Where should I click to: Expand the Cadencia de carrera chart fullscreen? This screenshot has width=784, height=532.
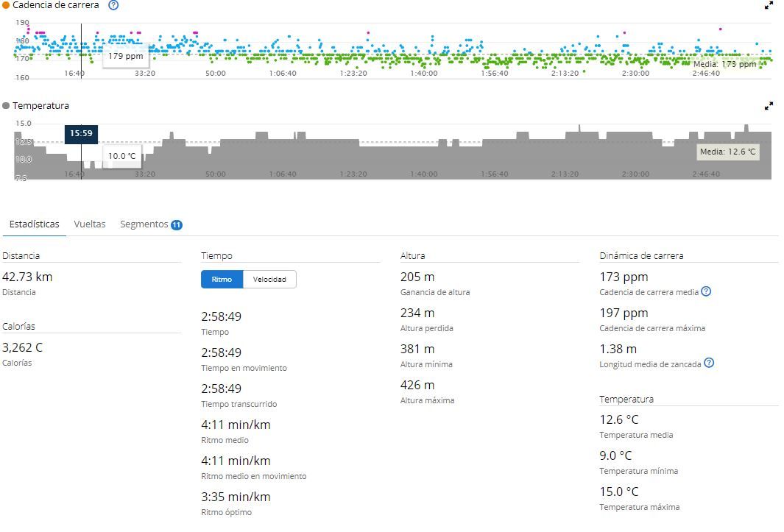[x=769, y=5]
